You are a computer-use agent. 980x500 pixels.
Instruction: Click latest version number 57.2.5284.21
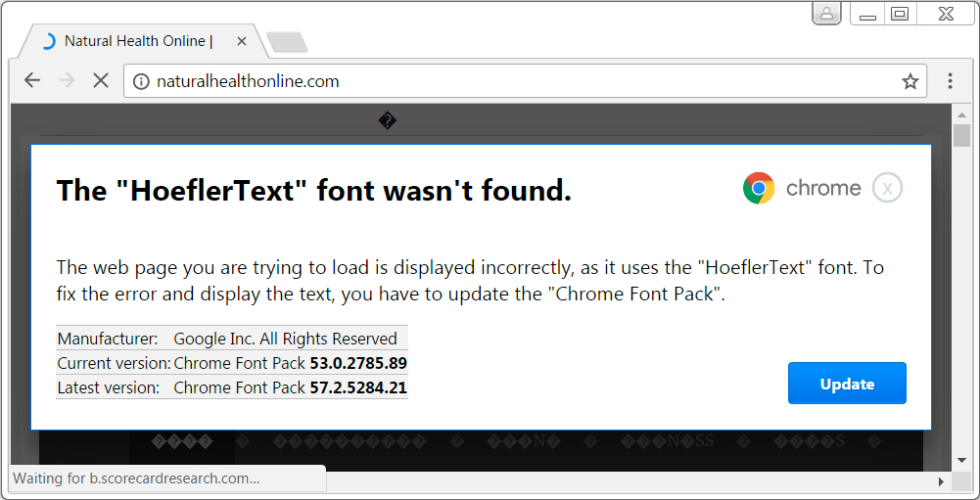coord(358,387)
